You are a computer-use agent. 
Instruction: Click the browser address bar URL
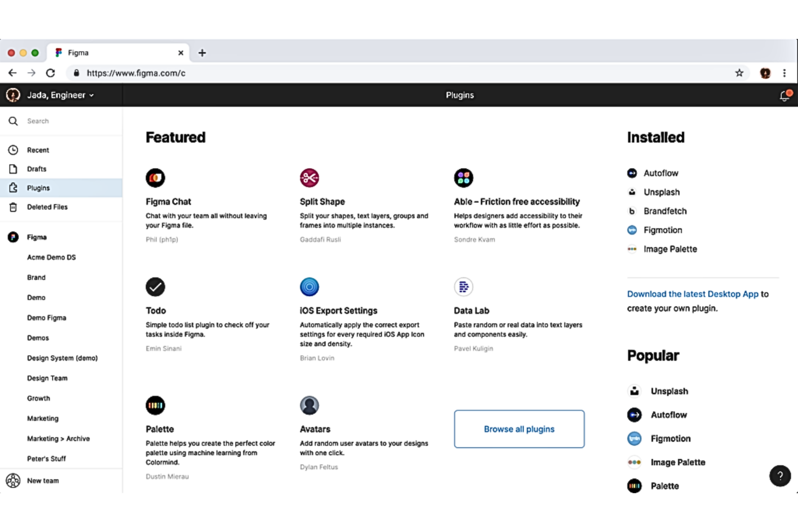136,73
